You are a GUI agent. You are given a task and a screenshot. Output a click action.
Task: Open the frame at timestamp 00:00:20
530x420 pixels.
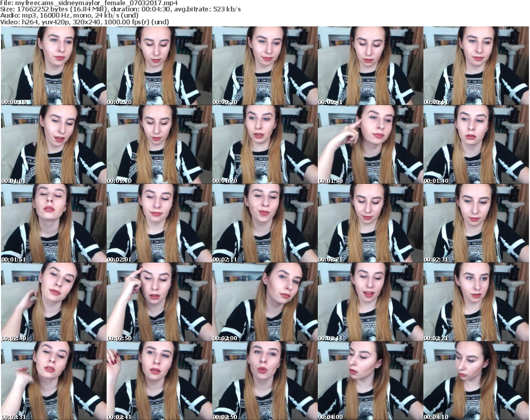[159, 66]
